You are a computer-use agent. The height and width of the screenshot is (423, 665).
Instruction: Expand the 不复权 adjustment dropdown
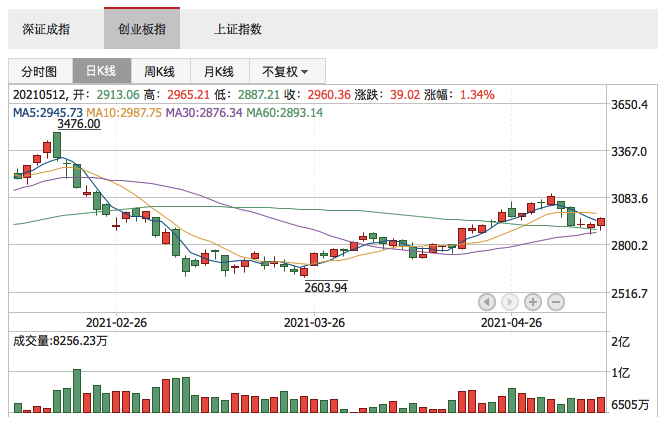point(287,71)
